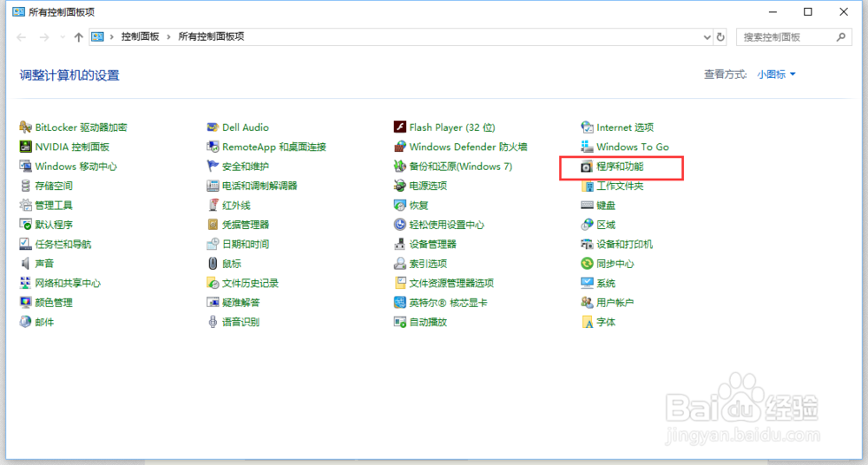
Task: Open the 鼠标 mouse icon
Action: (213, 264)
